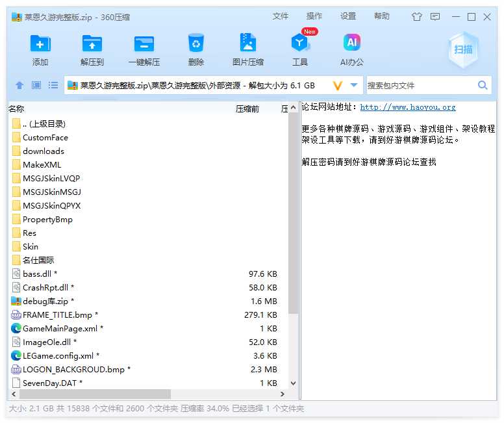Screen dimensions: 504x423
Task: Select the Skin folder
Action: 25,246
